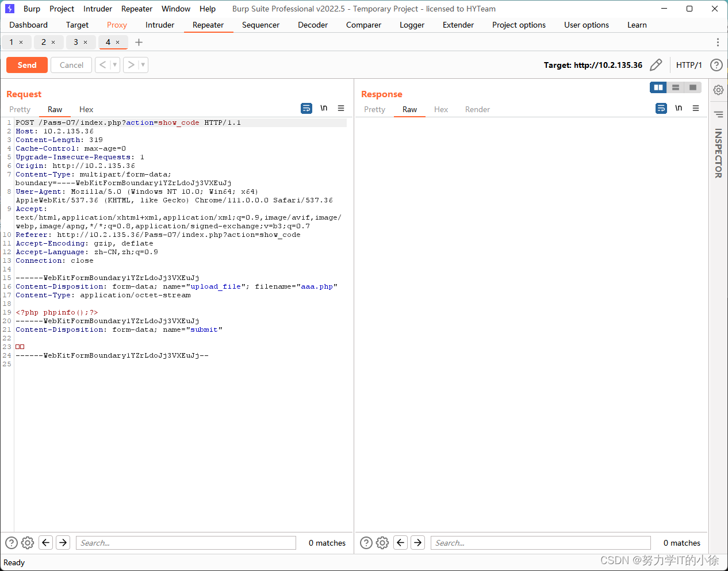728x571 pixels.
Task: Open the Project menu
Action: [62, 9]
